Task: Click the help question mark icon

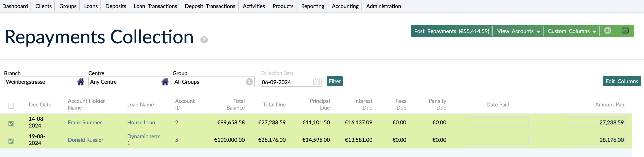Action: pos(204,40)
